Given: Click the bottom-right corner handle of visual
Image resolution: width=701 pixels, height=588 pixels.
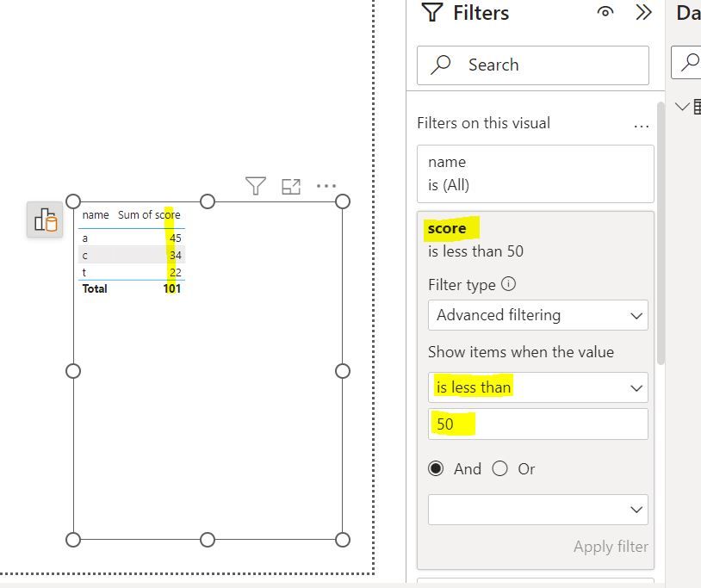Looking at the screenshot, I should pyautogui.click(x=343, y=540).
